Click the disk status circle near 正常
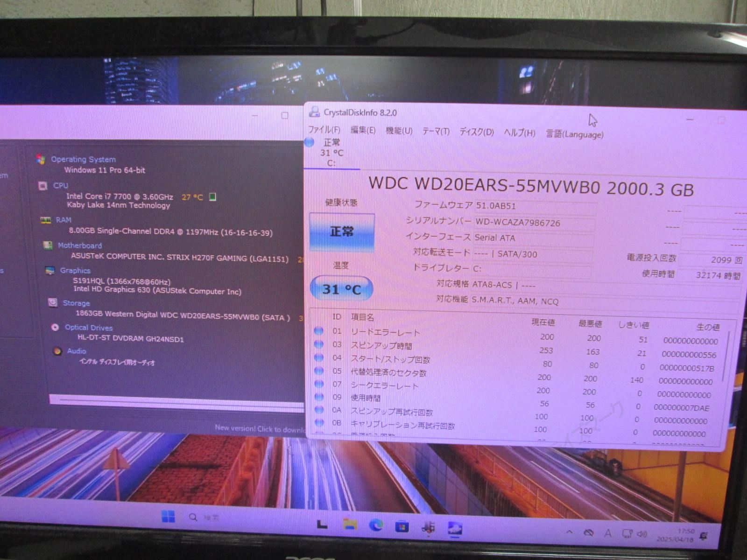Image resolution: width=747 pixels, height=560 pixels. point(309,142)
